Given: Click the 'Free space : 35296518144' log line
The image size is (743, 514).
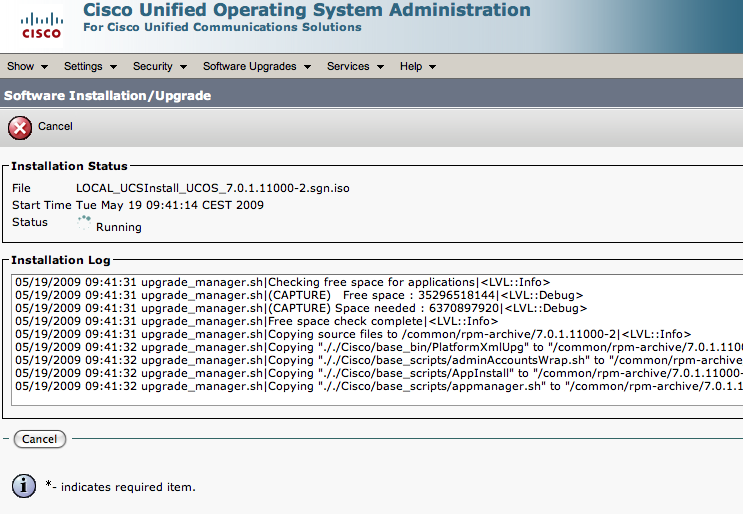Looking at the screenshot, I should click(x=299, y=295).
